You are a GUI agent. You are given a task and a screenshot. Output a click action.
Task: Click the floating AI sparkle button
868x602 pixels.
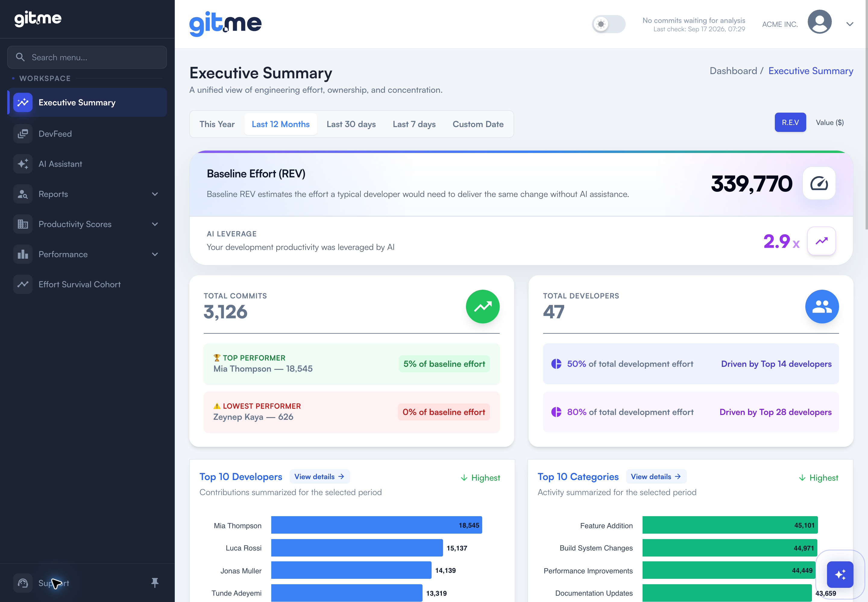840,575
